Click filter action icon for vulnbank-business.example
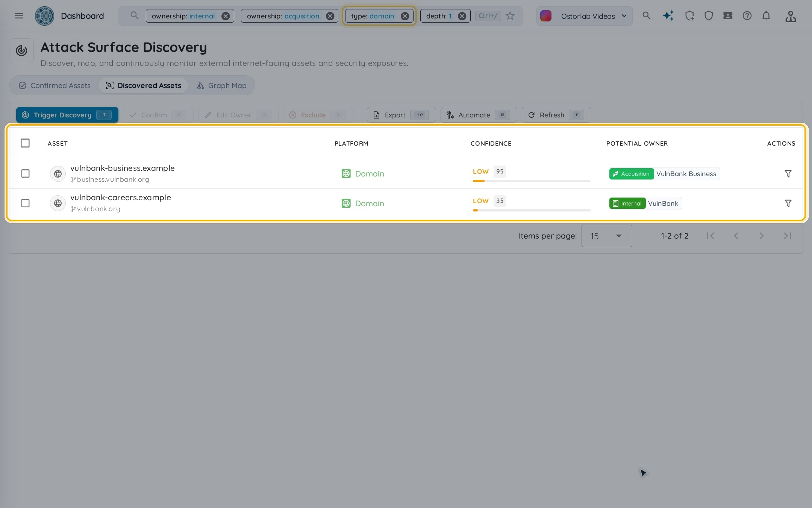The height and width of the screenshot is (508, 812). pyautogui.click(x=788, y=173)
